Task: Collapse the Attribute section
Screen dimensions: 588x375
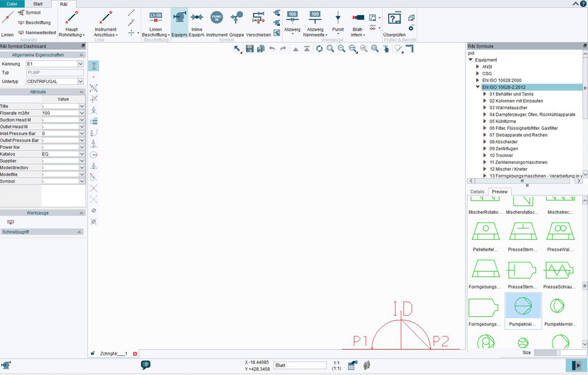Action: (x=82, y=92)
